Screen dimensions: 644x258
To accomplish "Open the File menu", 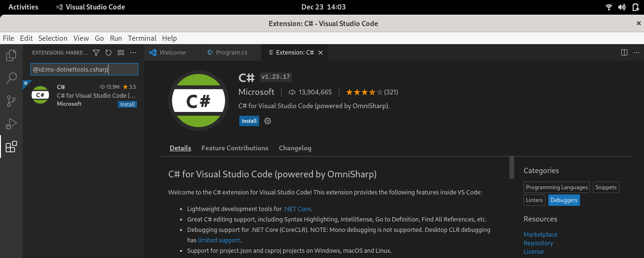I will 9,38.
